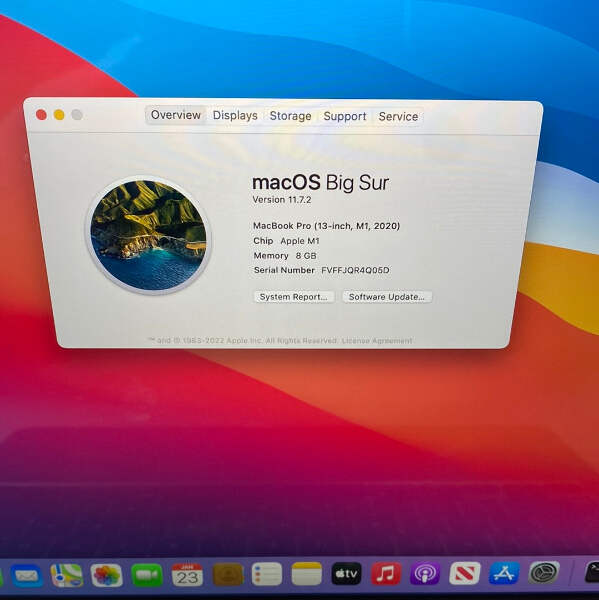The width and height of the screenshot is (599, 600).
Task: Open the Reminders app in the Dock
Action: pyautogui.click(x=267, y=574)
